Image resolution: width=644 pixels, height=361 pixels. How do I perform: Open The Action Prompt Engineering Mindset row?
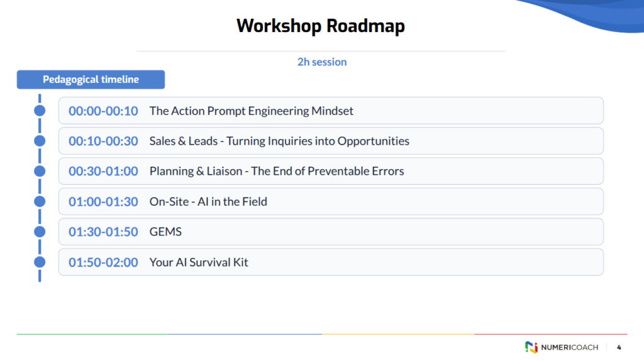[331, 111]
